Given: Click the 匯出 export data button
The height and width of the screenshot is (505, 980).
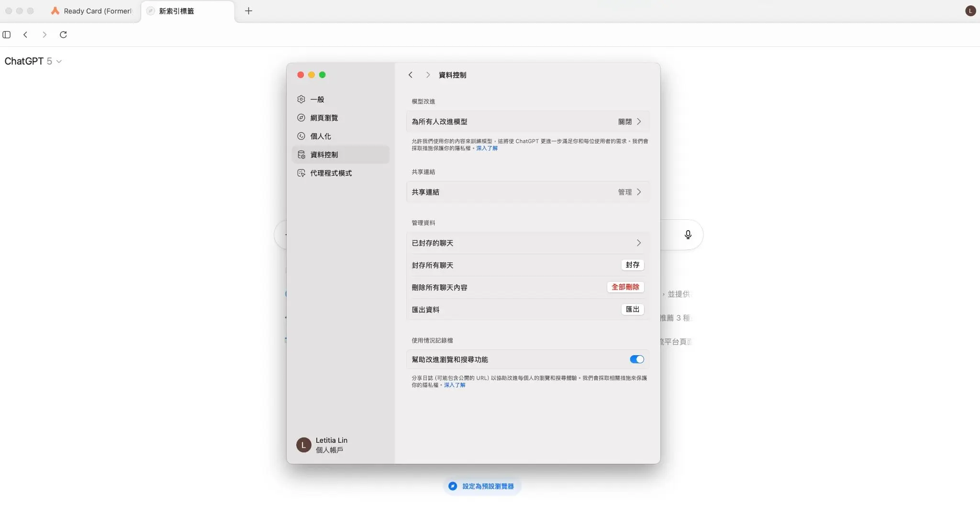Looking at the screenshot, I should [632, 309].
